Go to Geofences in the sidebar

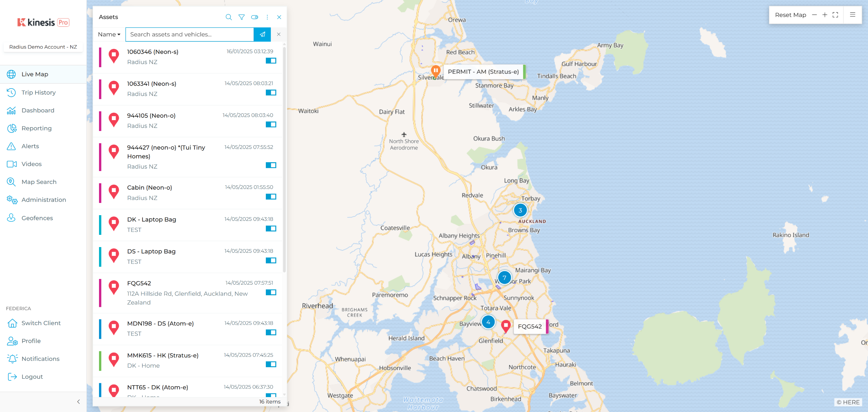point(37,218)
